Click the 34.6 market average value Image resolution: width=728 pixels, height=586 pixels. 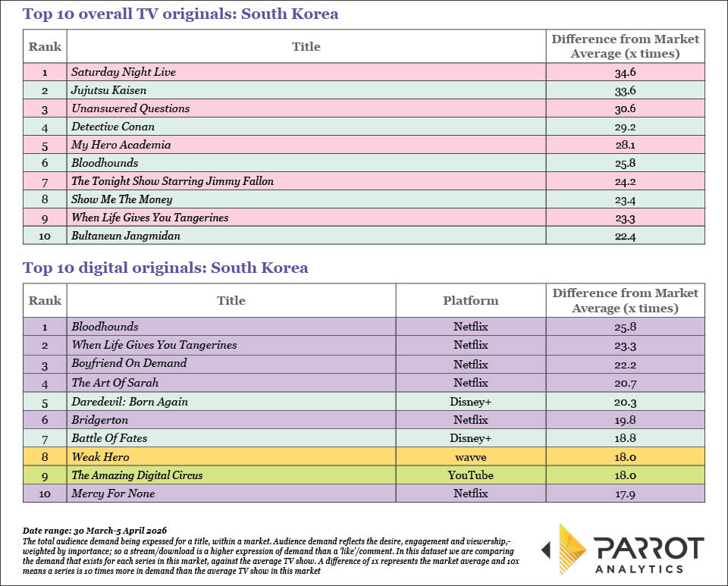click(626, 72)
